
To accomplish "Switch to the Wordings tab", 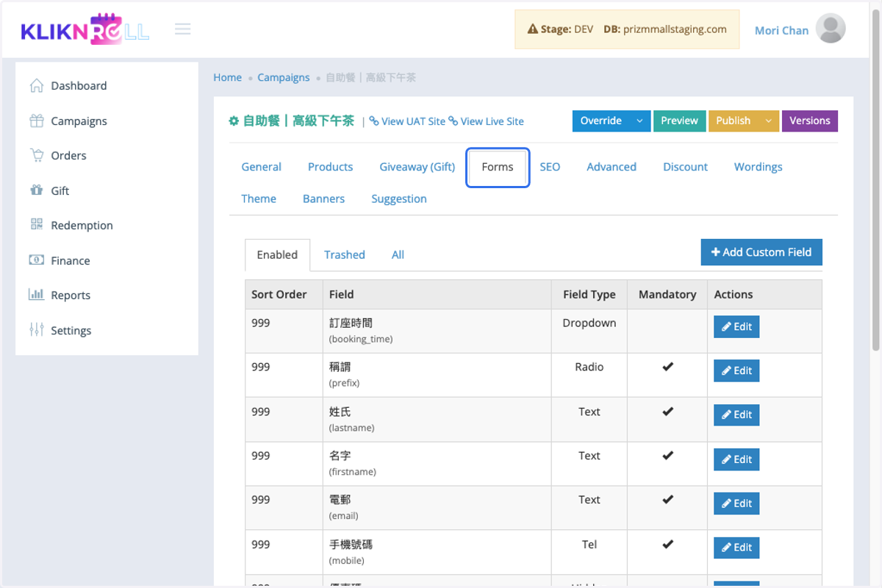I will click(758, 167).
